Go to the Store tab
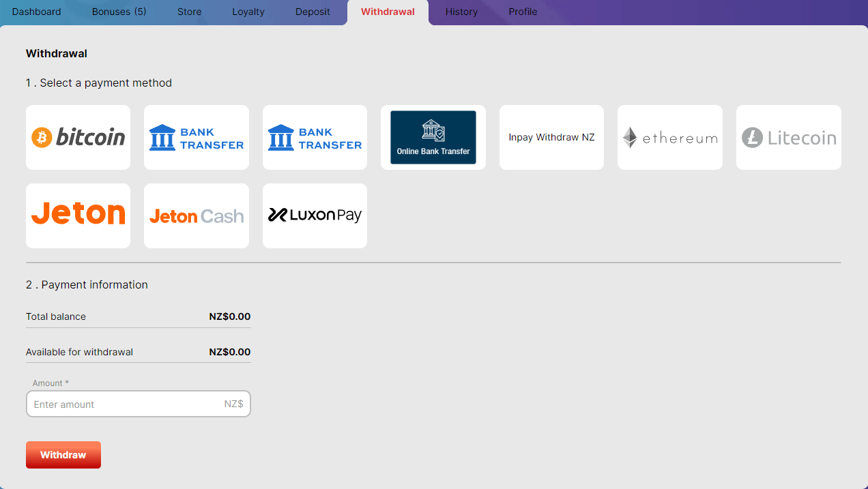The height and width of the screenshot is (489, 868). click(190, 12)
